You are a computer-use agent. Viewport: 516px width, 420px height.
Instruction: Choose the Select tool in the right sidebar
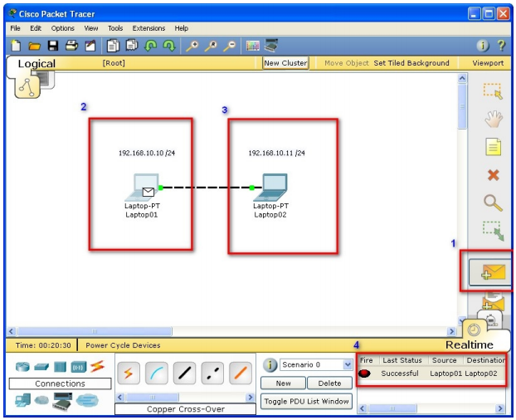[x=493, y=90]
